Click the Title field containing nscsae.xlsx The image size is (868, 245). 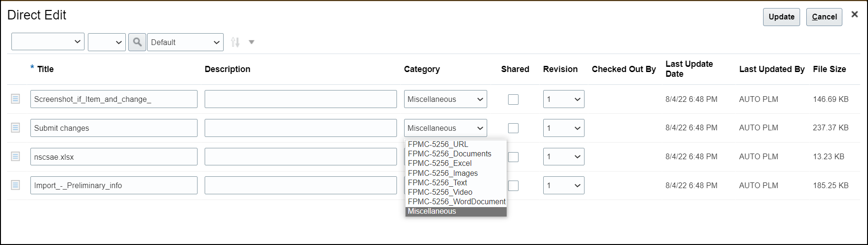114,157
